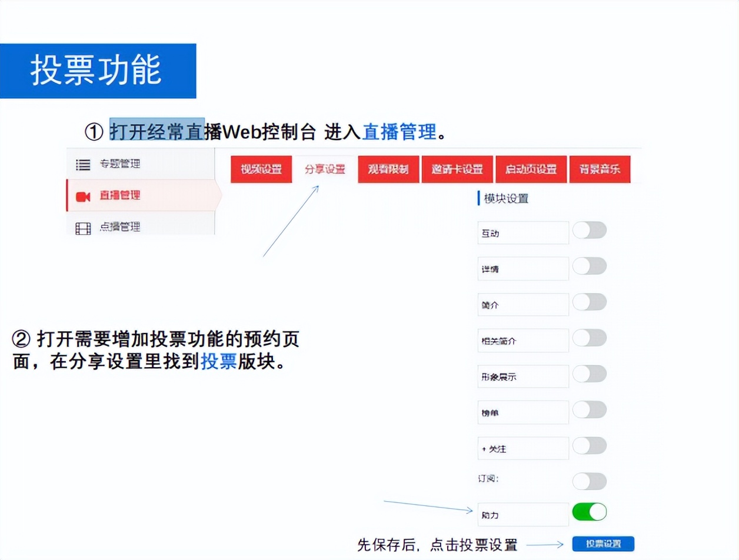Open 邀请卡设置 settings tab
739x560 pixels.
(x=457, y=169)
